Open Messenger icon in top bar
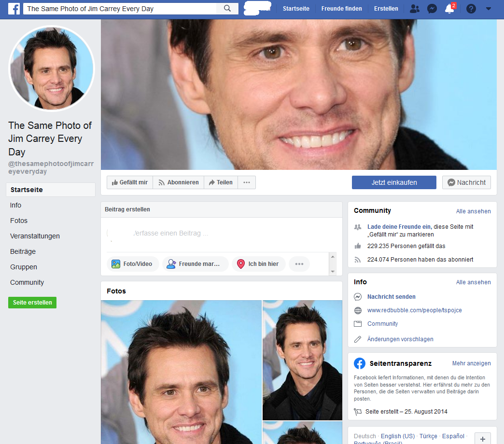Image resolution: width=504 pixels, height=444 pixels. click(432, 9)
